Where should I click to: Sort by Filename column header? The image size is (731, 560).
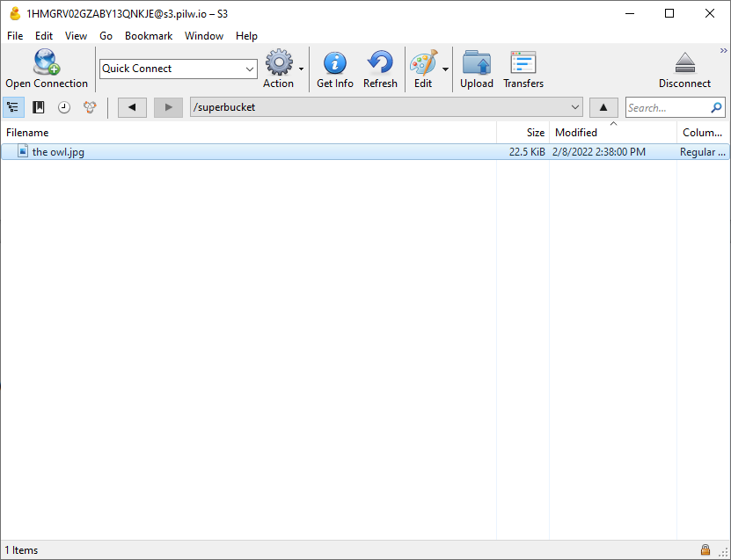pos(249,133)
